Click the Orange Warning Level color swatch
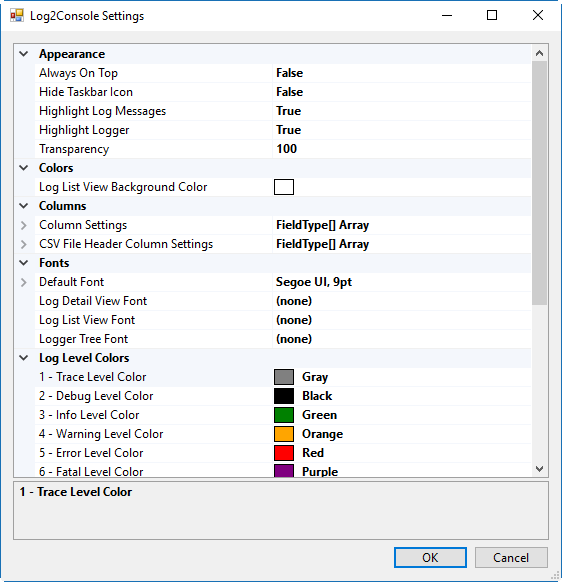 (x=284, y=434)
